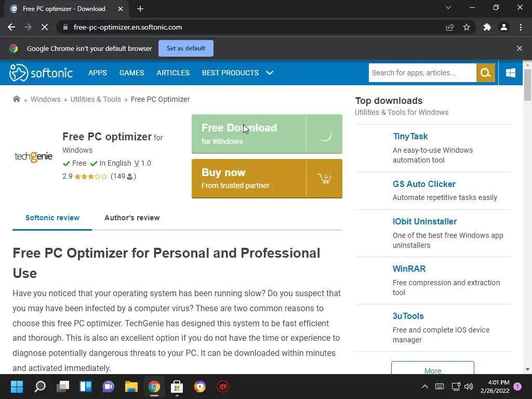Open File Explorer from the taskbar
The width and height of the screenshot is (532, 399).
pyautogui.click(x=131, y=387)
